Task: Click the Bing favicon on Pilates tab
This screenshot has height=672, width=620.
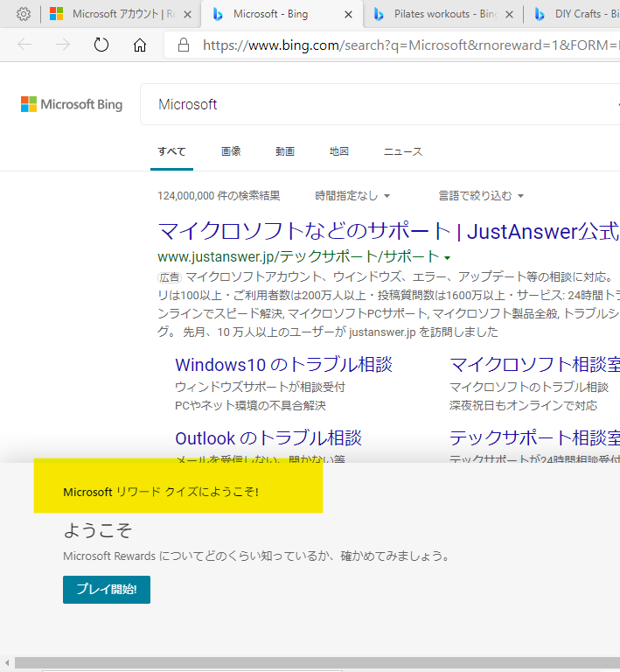Action: click(379, 15)
